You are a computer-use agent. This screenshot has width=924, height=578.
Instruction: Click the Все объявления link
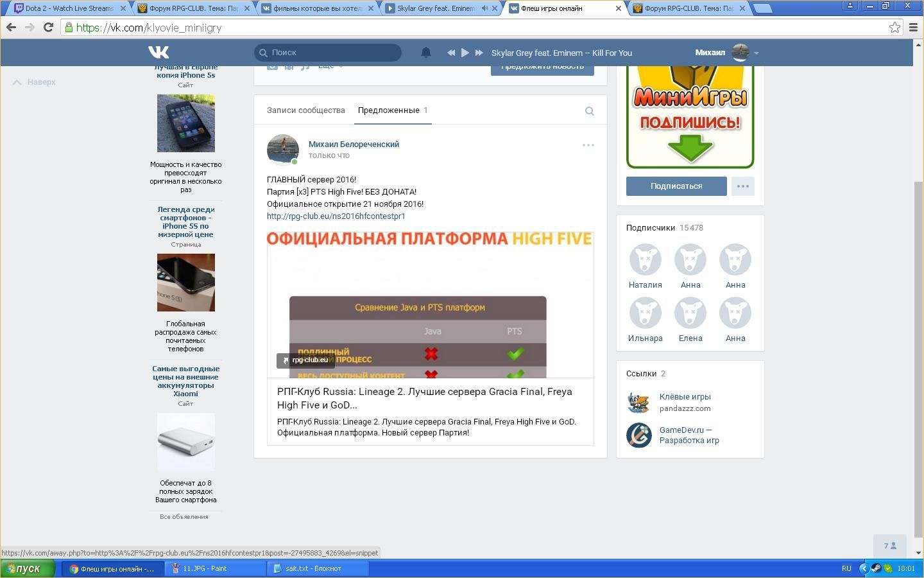click(x=184, y=517)
